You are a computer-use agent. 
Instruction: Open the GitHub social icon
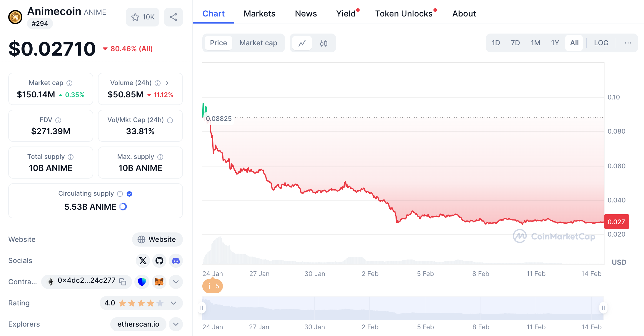(x=159, y=261)
